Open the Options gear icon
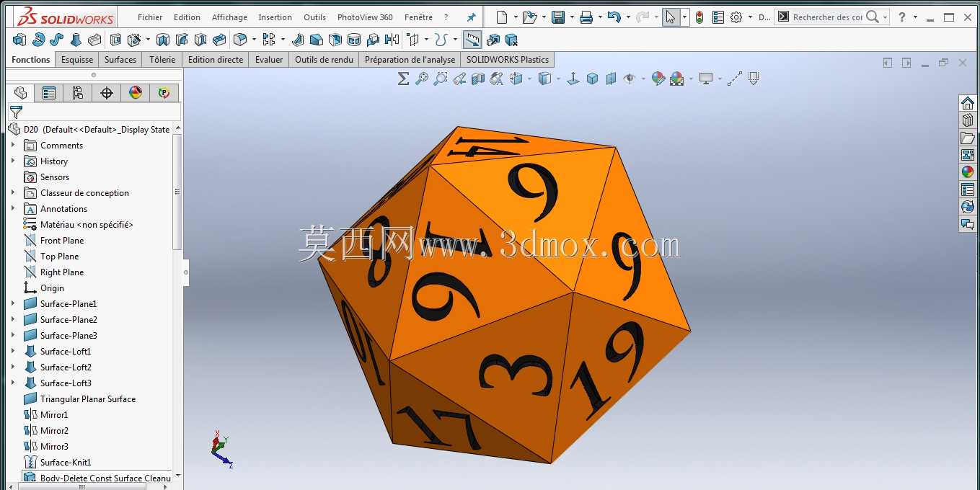 pos(736,17)
